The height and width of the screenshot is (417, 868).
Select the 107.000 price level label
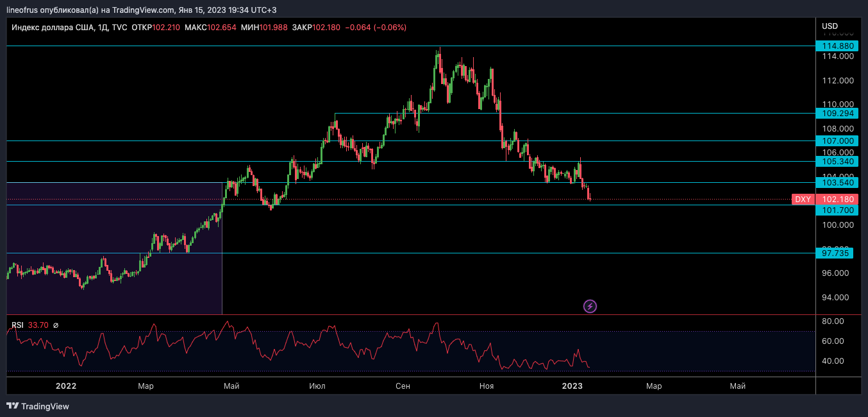[x=837, y=140]
